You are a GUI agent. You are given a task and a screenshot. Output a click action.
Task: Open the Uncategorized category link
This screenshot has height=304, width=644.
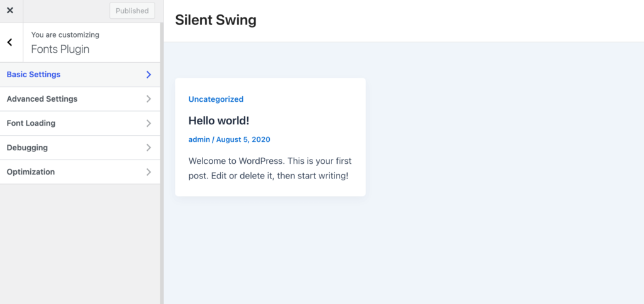pos(216,99)
